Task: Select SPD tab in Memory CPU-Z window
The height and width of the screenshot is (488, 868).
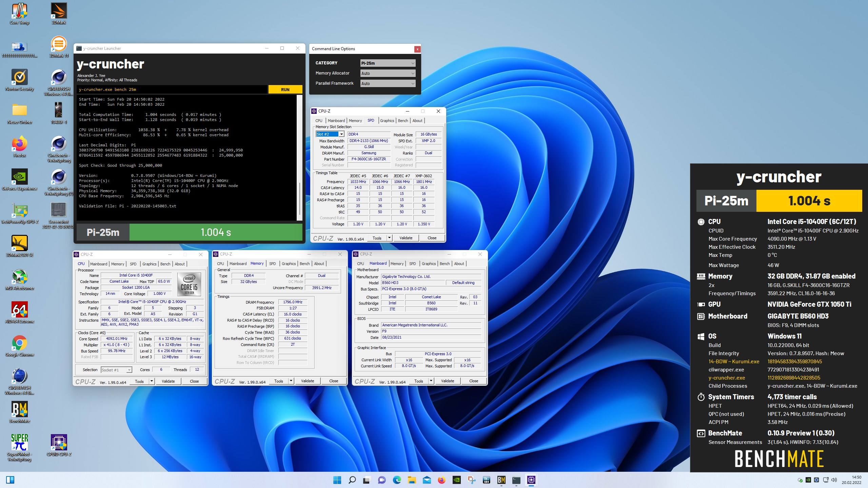Action: pyautogui.click(x=272, y=264)
